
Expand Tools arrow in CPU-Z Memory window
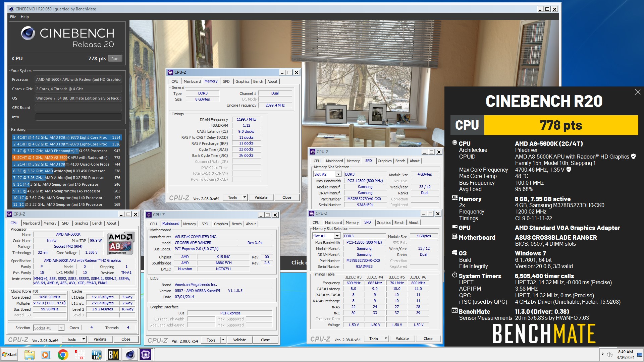(245, 198)
